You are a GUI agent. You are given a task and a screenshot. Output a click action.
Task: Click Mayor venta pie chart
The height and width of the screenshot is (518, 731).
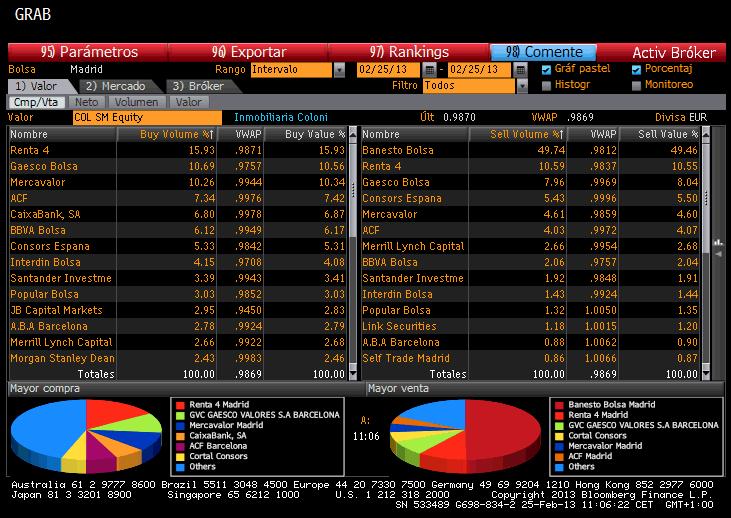tap(465, 436)
